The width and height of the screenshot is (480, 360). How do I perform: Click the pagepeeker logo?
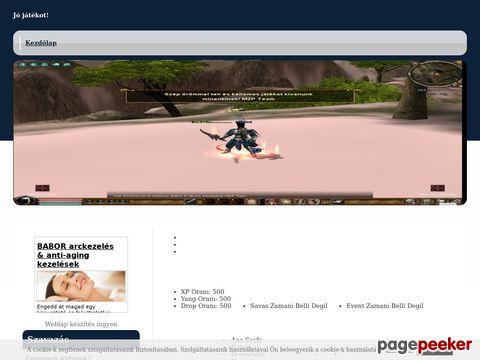click(425, 346)
